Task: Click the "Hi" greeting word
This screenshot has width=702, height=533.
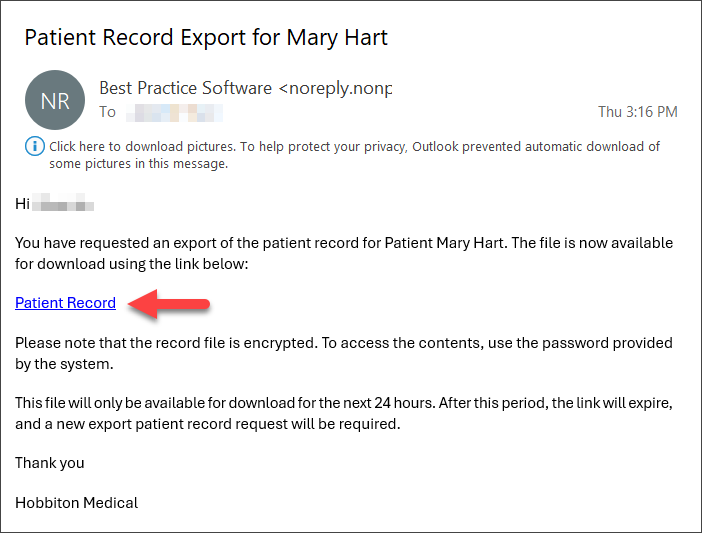Action: coord(23,204)
